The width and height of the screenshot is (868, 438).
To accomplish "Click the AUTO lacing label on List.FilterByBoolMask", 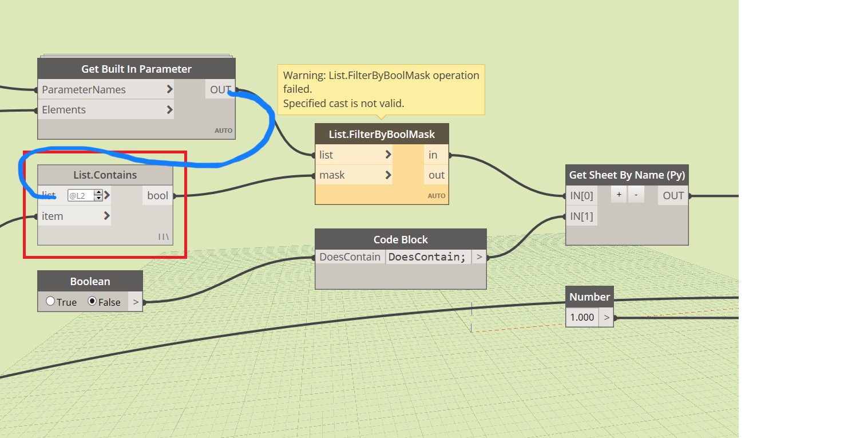I will 437,196.
